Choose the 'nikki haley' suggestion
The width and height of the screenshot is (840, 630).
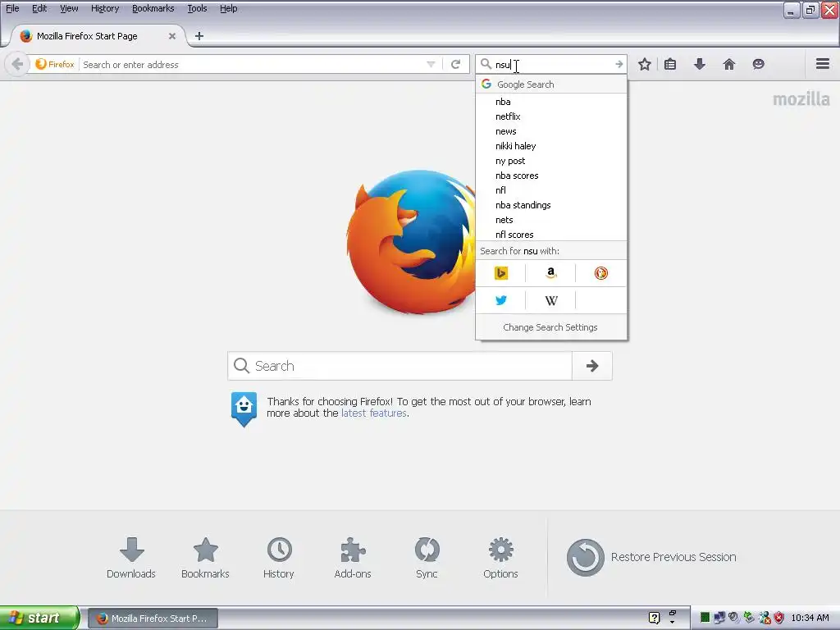pos(550,146)
